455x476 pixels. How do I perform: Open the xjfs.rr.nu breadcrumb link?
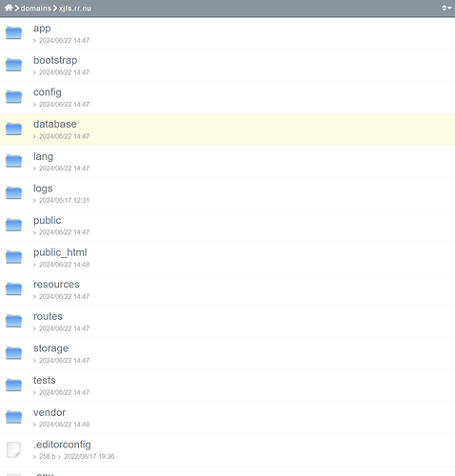tap(75, 9)
